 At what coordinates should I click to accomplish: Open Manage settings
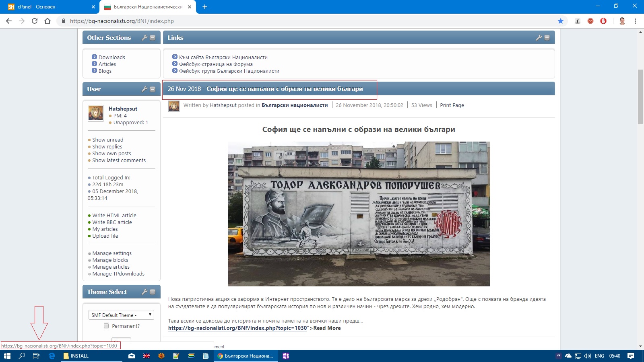112,253
